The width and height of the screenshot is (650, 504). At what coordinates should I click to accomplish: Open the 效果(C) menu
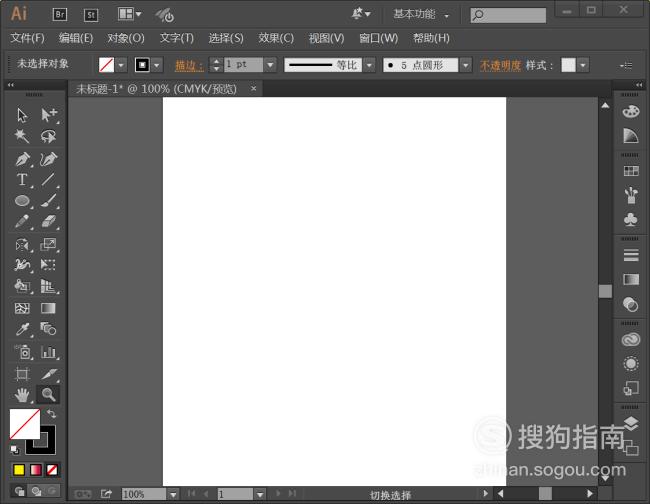276,38
